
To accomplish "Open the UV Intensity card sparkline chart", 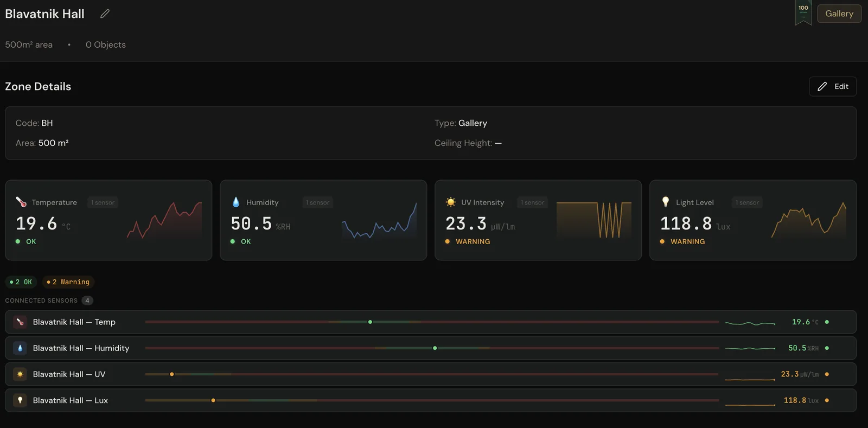I will (594, 220).
